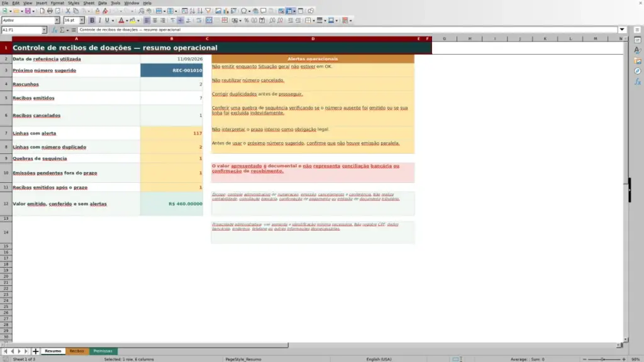Toggle Align Left for the cell

click(147, 21)
